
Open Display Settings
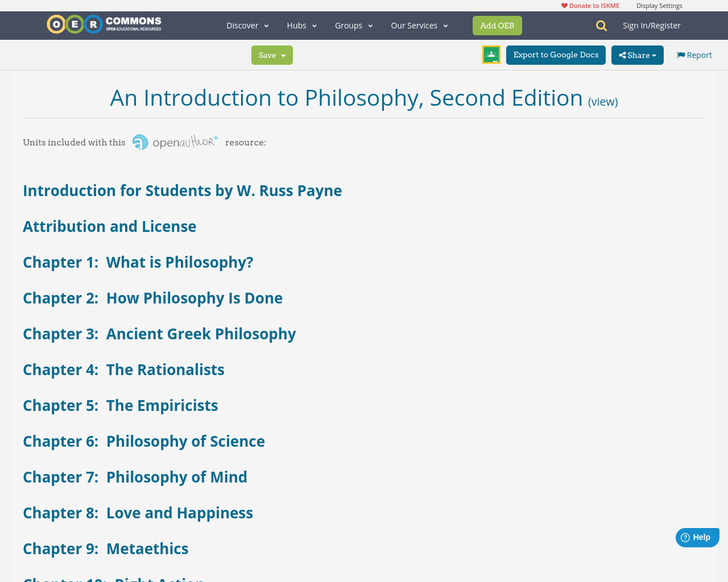[x=659, y=5]
